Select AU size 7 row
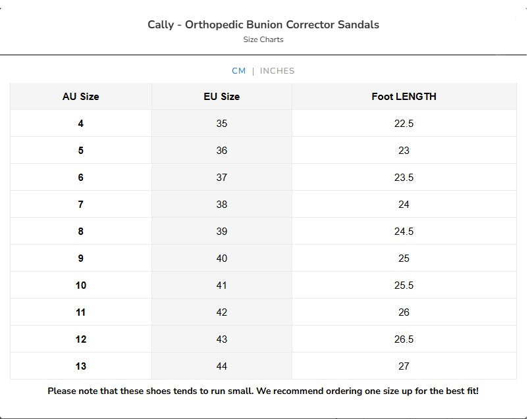Screen dimensions: 532x419 coord(80,205)
